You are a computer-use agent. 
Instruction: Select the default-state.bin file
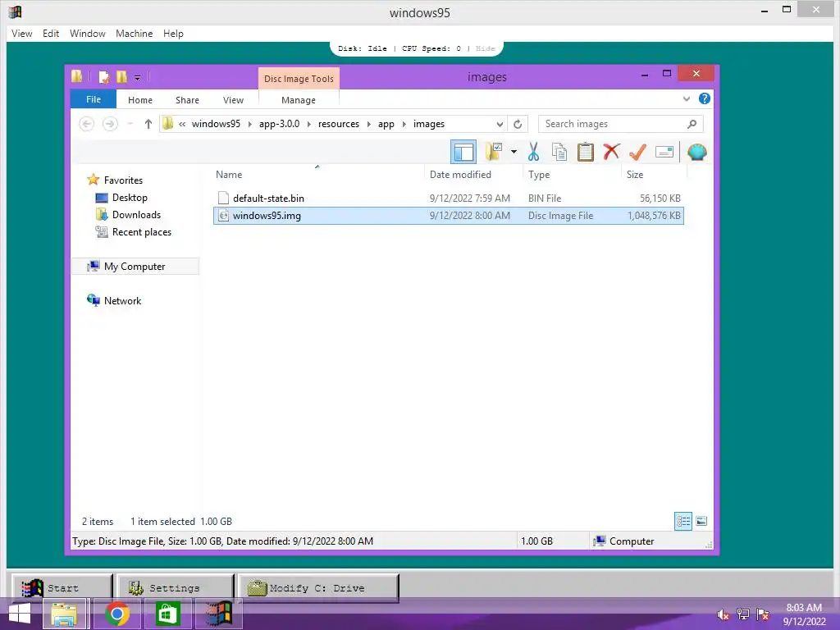[x=268, y=199]
